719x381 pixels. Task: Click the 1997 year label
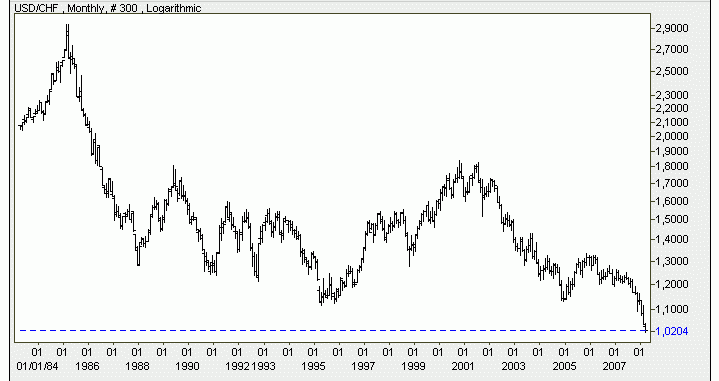tap(363, 366)
